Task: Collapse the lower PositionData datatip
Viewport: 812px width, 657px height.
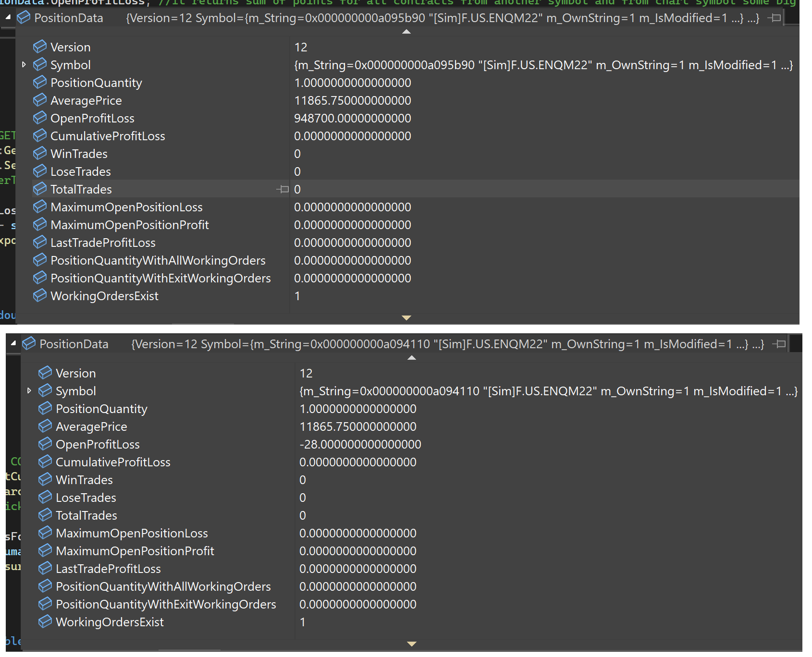Action: 13,343
